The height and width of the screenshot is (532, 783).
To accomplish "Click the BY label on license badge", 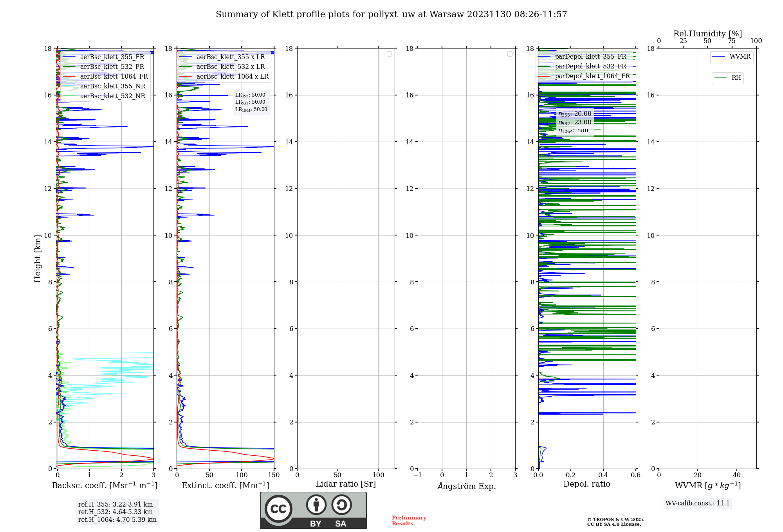I will 316,524.
